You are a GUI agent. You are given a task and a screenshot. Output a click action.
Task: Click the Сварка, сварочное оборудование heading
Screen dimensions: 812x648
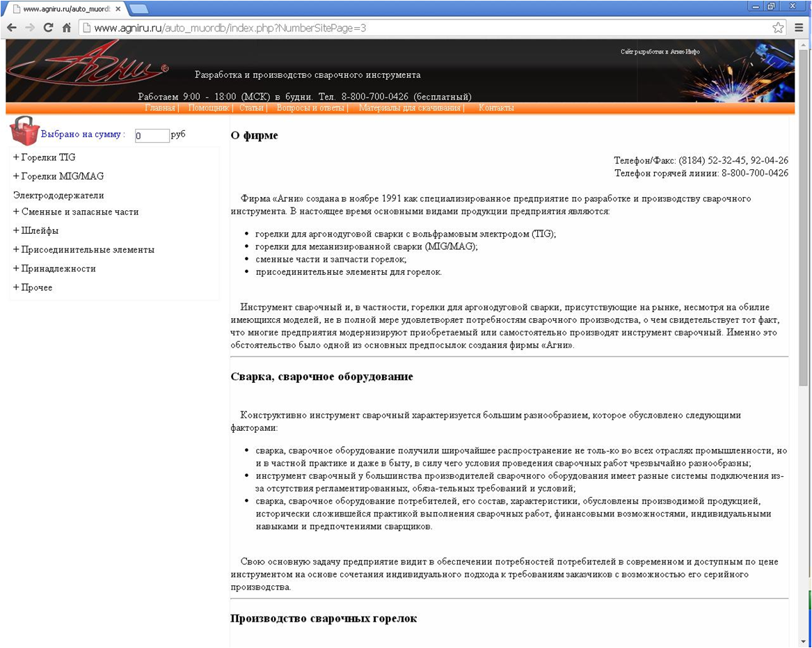click(x=321, y=377)
